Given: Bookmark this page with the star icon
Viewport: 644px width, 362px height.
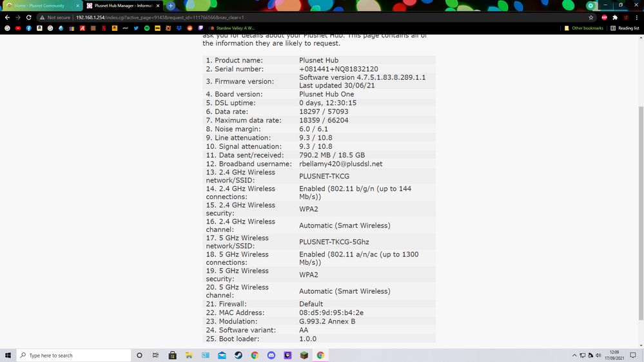Looking at the screenshot, I should coord(590,17).
